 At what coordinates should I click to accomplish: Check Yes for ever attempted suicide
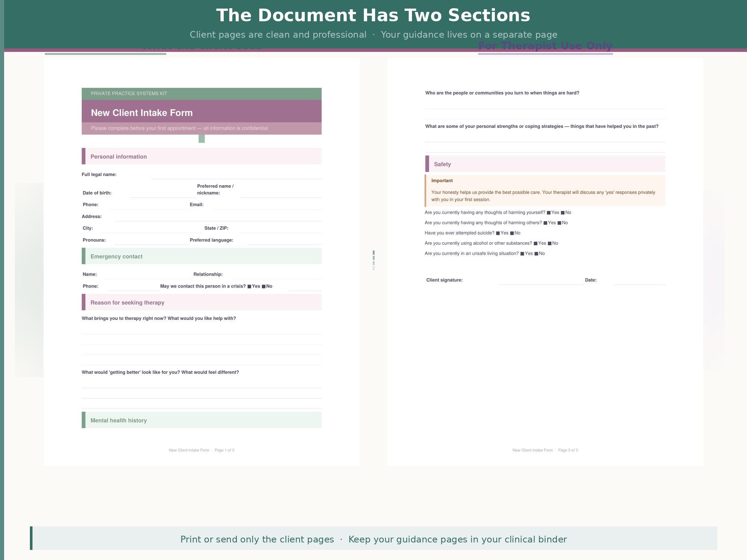click(498, 233)
